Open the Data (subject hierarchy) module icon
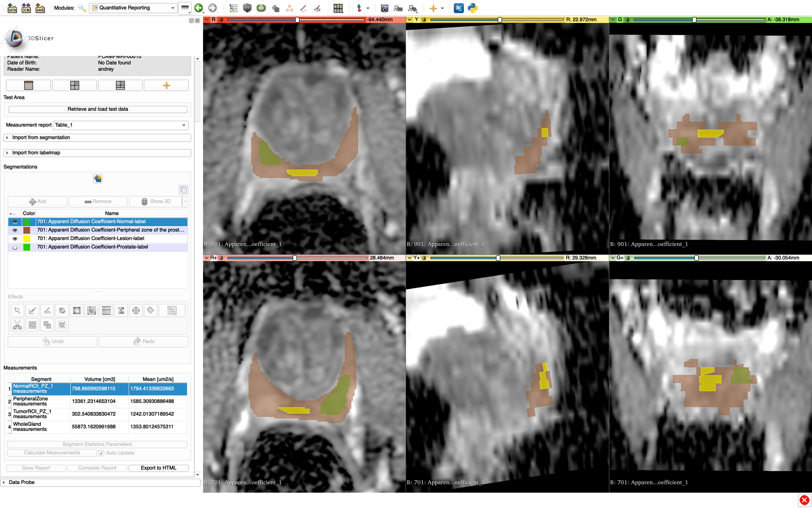The height and width of the screenshot is (508, 812). pyautogui.click(x=233, y=8)
